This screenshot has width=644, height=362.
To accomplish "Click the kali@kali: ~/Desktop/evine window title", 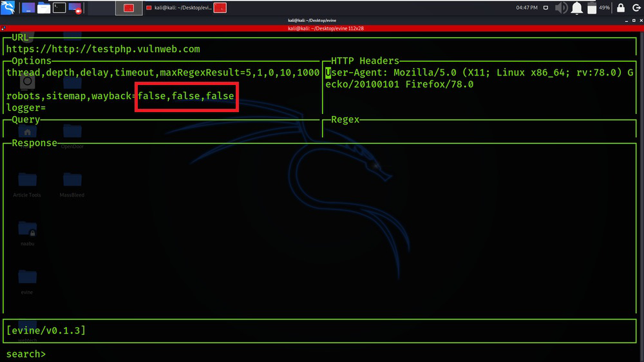I will tap(312, 21).
